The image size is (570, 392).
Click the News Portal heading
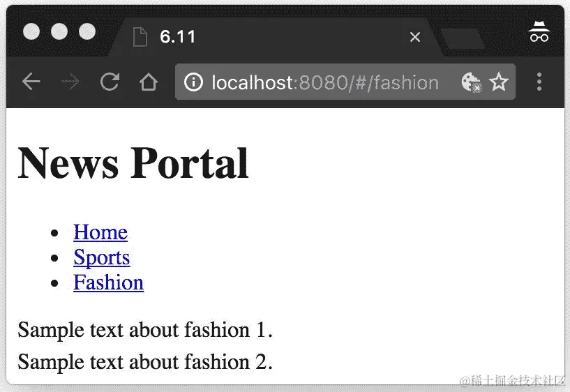pyautogui.click(x=133, y=163)
